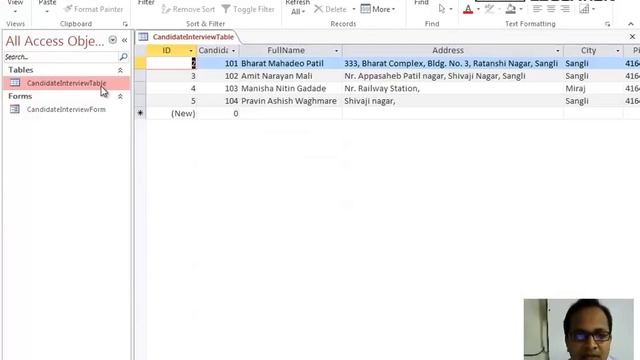Screen dimensions: 640x360
Task: Click the cell 'Amit Narayan Mali'
Action: (x=290, y=76)
